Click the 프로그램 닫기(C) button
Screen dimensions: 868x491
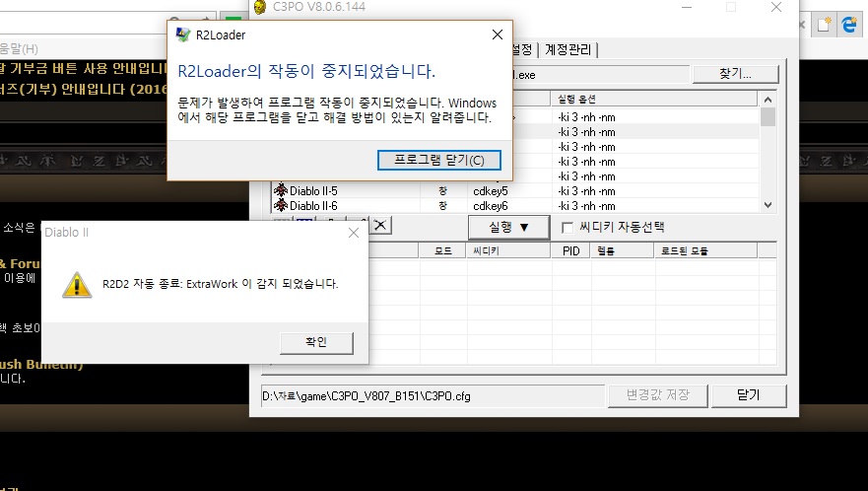click(x=439, y=160)
